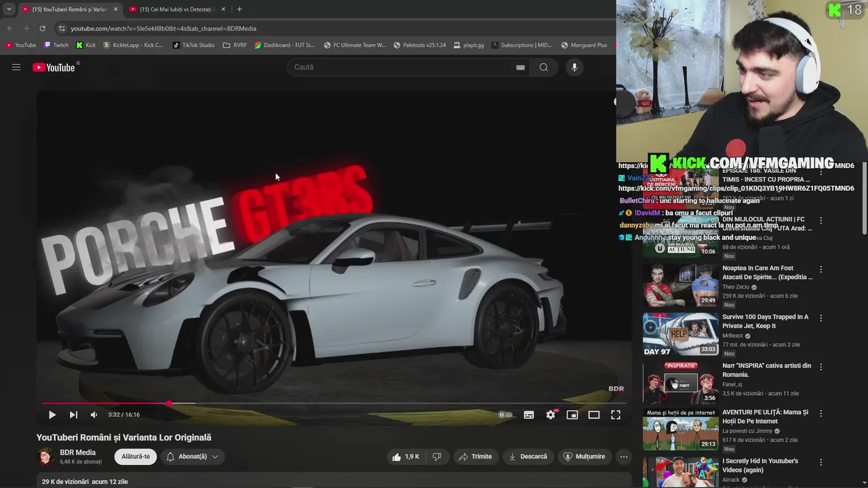The width and height of the screenshot is (868, 488).
Task: Click the address bar URL
Action: pyautogui.click(x=163, y=28)
